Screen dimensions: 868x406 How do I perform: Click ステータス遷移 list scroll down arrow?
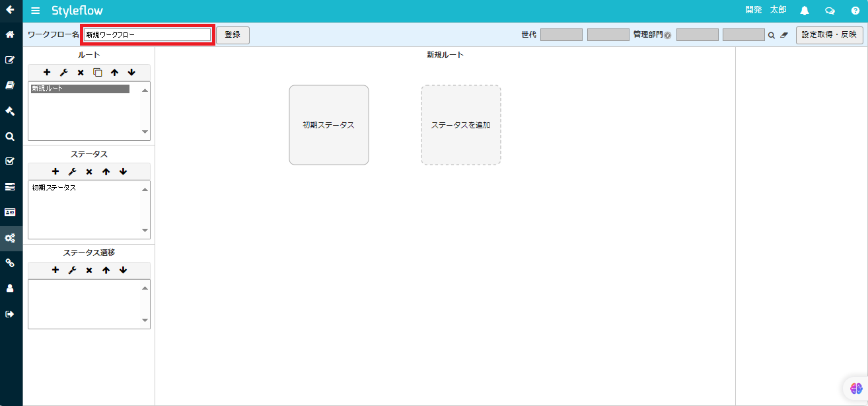point(145,321)
